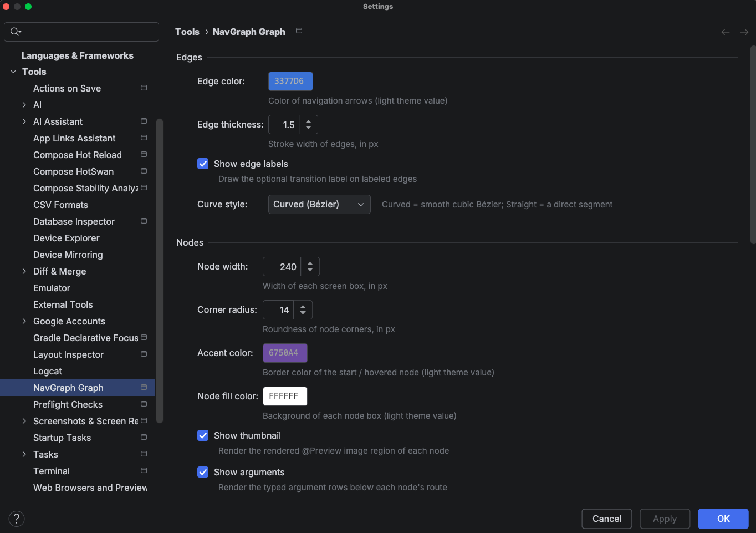Screen dimensions: 756x533
Task: Expand the Google Accounts node
Action: pos(24,321)
